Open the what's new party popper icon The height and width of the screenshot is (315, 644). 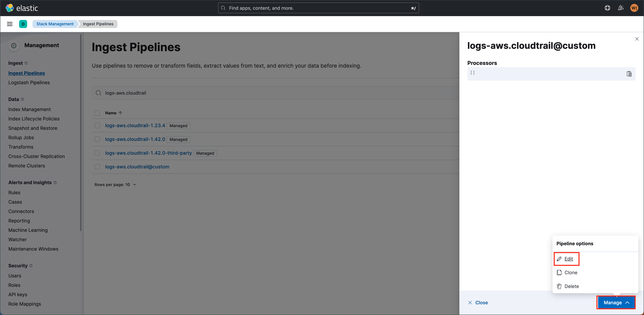621,8
